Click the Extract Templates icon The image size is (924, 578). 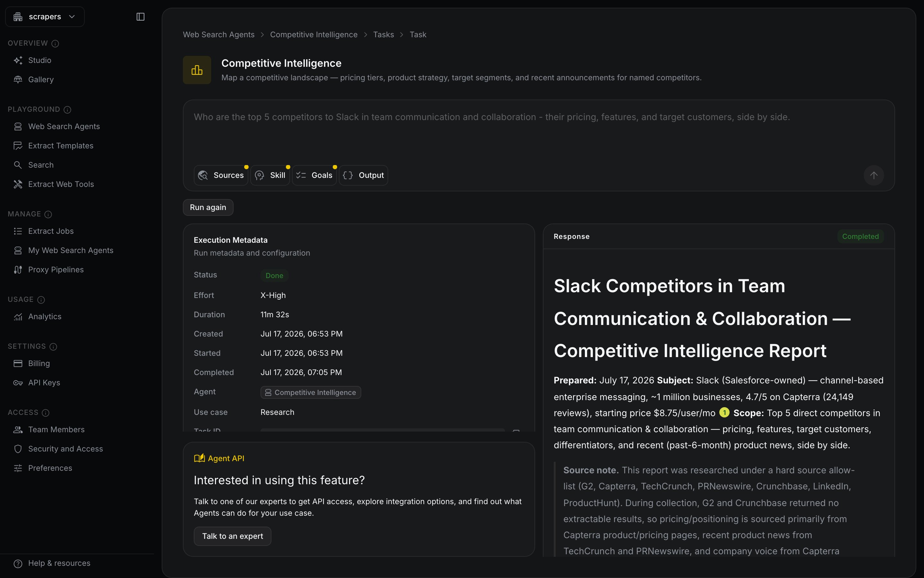18,146
